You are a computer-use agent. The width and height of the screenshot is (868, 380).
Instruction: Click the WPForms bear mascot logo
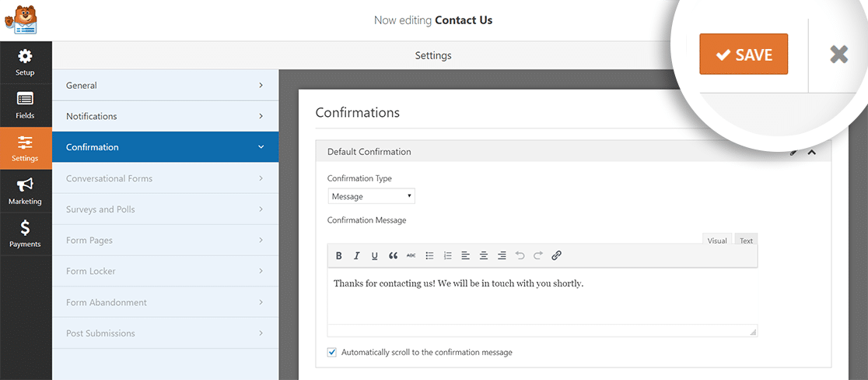[x=21, y=20]
